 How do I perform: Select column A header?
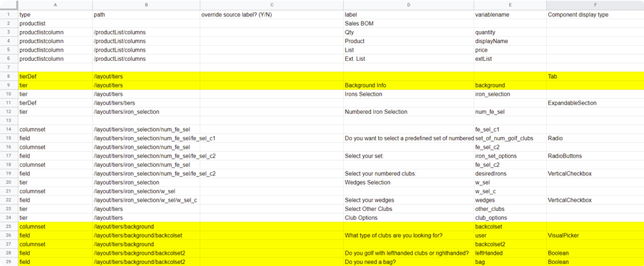55,5
